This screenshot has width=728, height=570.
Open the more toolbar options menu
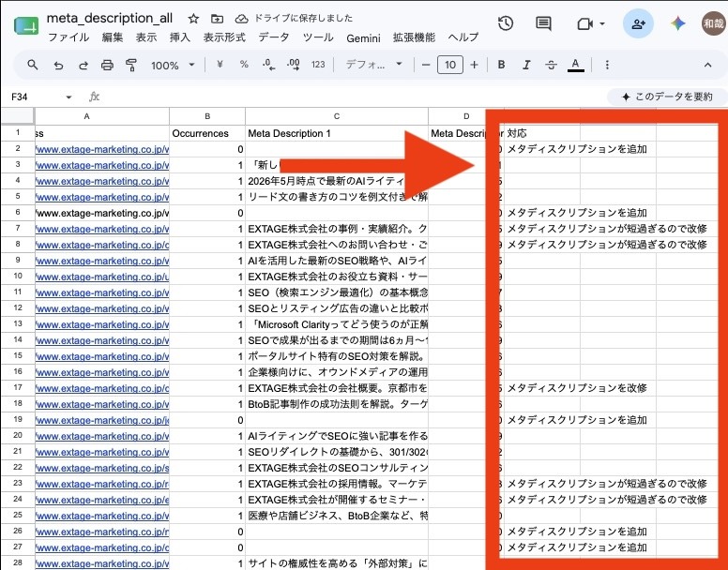pos(607,65)
